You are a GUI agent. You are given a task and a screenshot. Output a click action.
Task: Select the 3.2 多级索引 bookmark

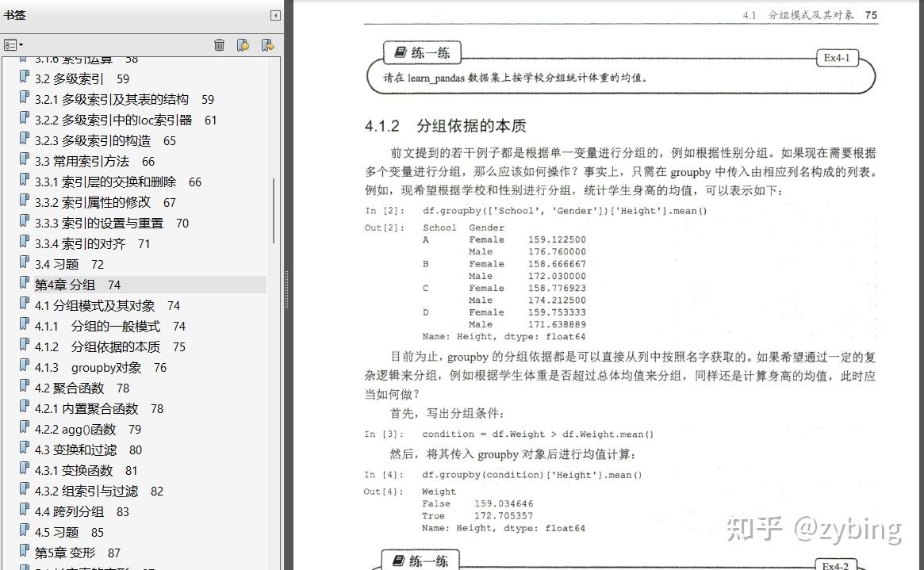pos(71,78)
